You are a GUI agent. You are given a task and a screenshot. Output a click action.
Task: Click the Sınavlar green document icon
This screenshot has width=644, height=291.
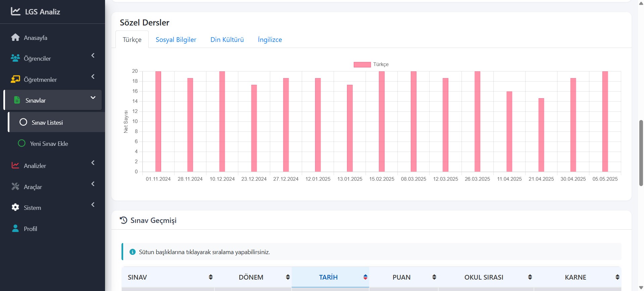(17, 100)
